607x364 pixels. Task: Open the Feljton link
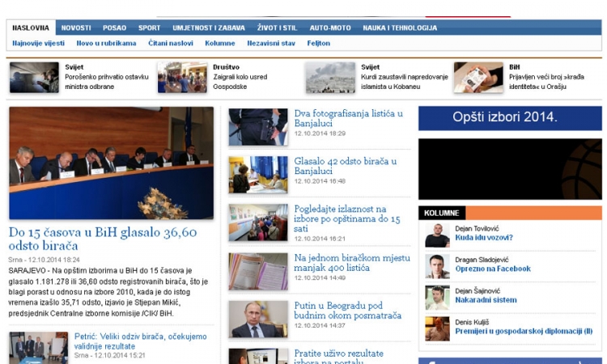[x=319, y=44]
